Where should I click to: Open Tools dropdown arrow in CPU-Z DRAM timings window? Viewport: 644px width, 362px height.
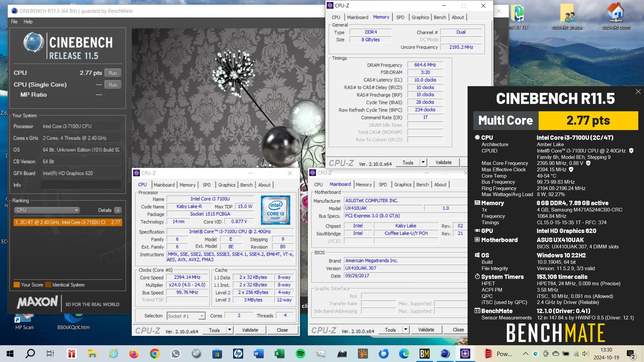tap(423, 162)
